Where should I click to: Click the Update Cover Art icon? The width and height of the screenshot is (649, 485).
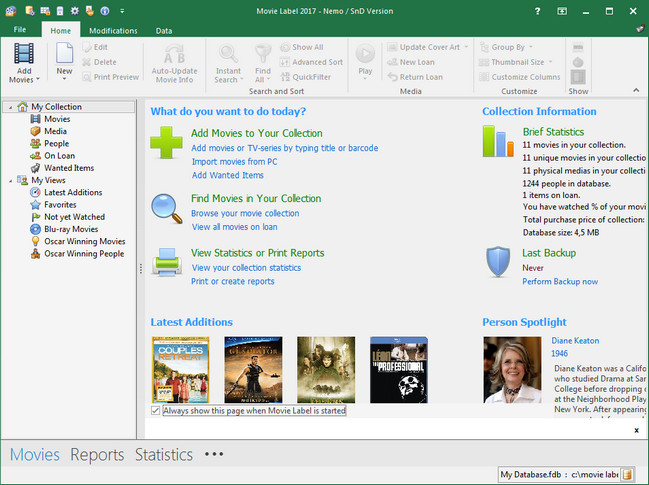click(x=392, y=47)
